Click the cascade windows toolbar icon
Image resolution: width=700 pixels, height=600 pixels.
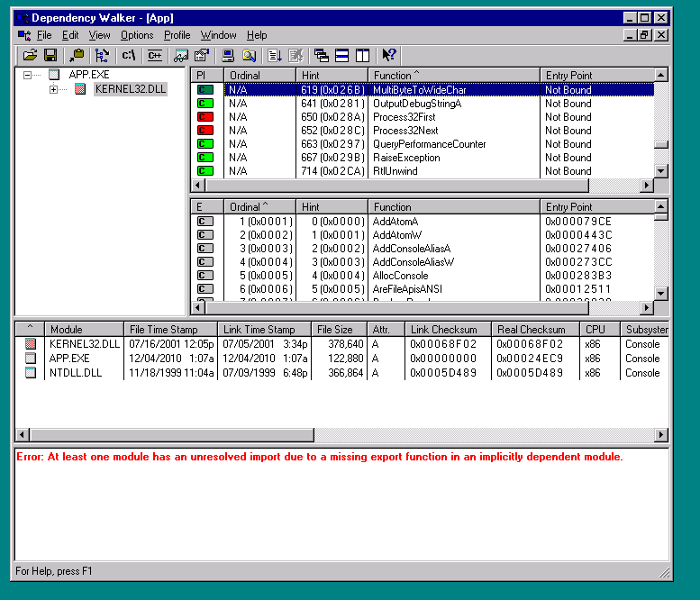click(322, 56)
